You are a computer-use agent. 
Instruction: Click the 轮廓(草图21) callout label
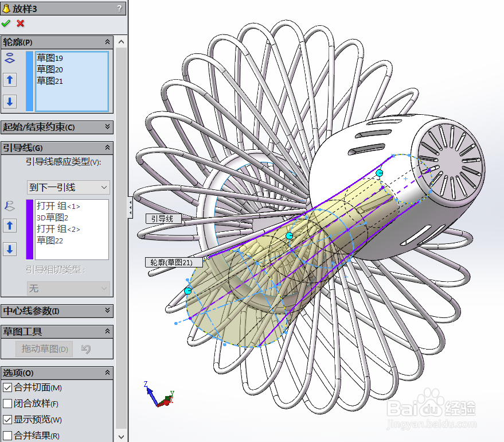(174, 262)
